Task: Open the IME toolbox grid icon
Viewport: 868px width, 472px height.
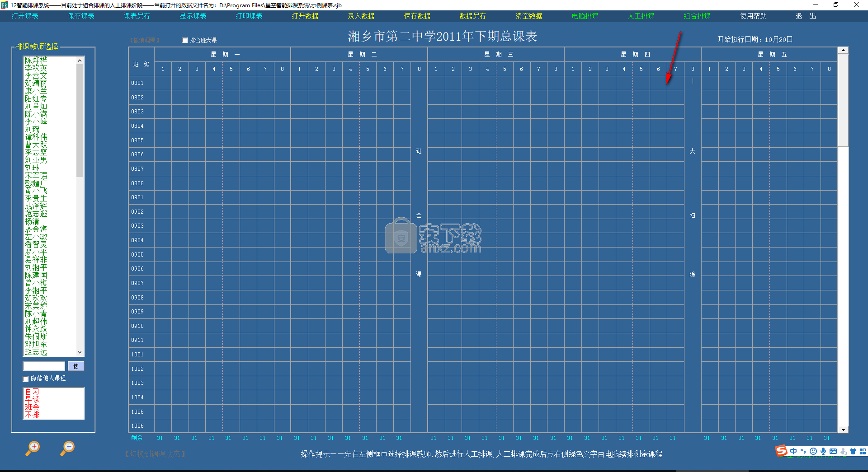Action: [863, 451]
